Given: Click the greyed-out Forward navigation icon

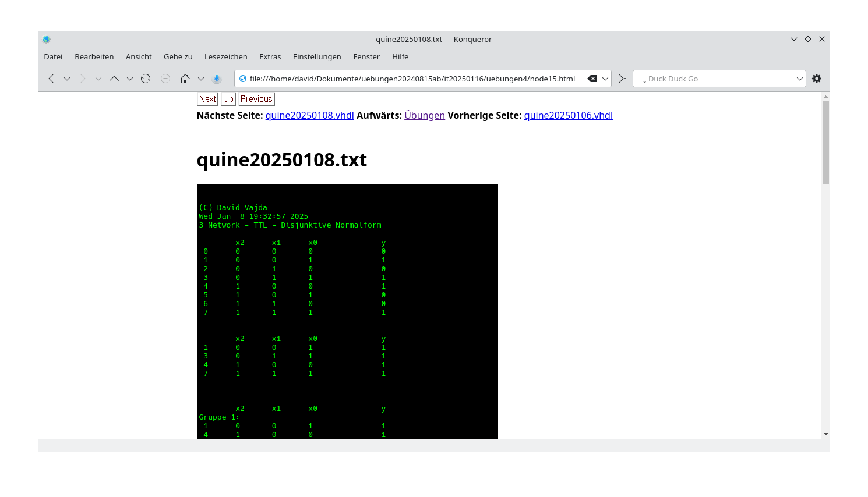Looking at the screenshot, I should click(82, 79).
